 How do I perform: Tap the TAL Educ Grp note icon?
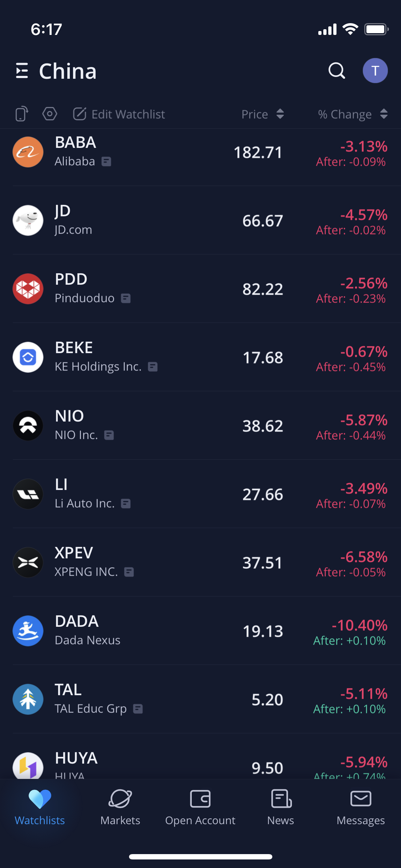[138, 709]
